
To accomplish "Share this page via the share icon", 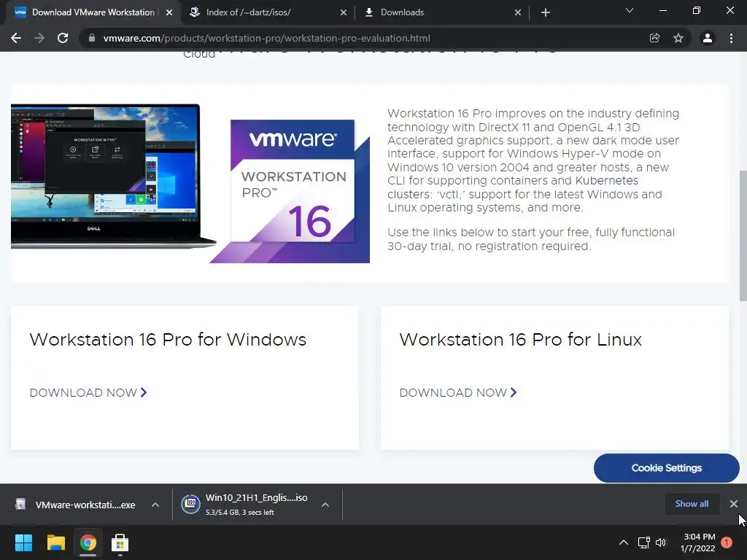I will [654, 38].
